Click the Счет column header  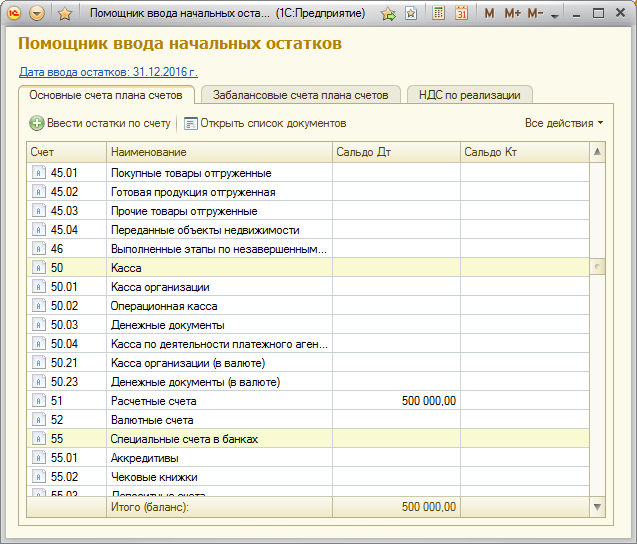click(66, 152)
